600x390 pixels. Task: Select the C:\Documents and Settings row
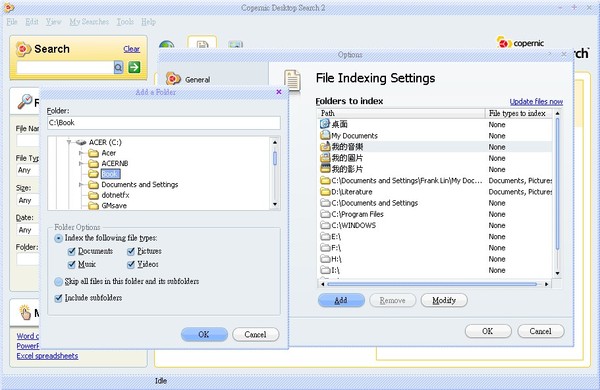[436, 203]
